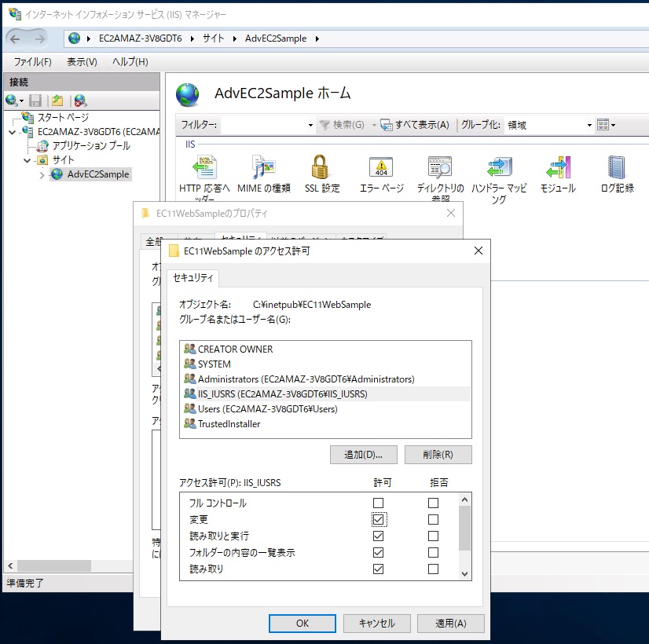Click OK in the access permission dialog
The height and width of the screenshot is (644, 649).
click(x=302, y=624)
